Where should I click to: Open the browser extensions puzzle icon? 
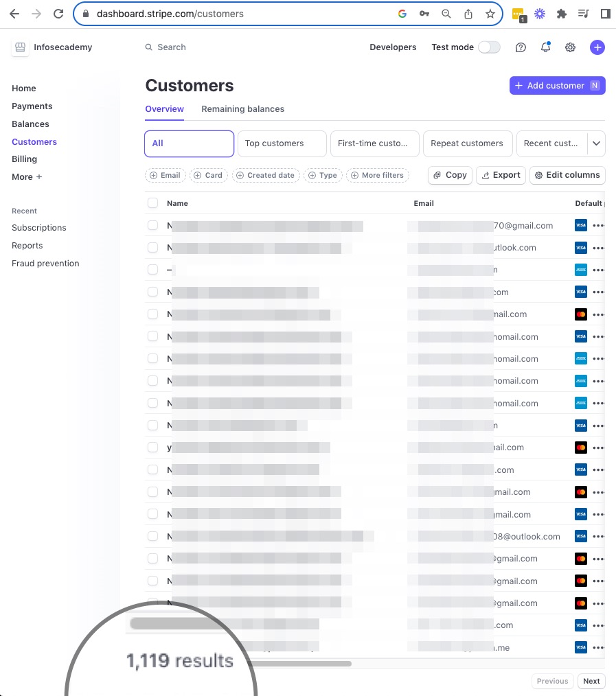(x=561, y=14)
